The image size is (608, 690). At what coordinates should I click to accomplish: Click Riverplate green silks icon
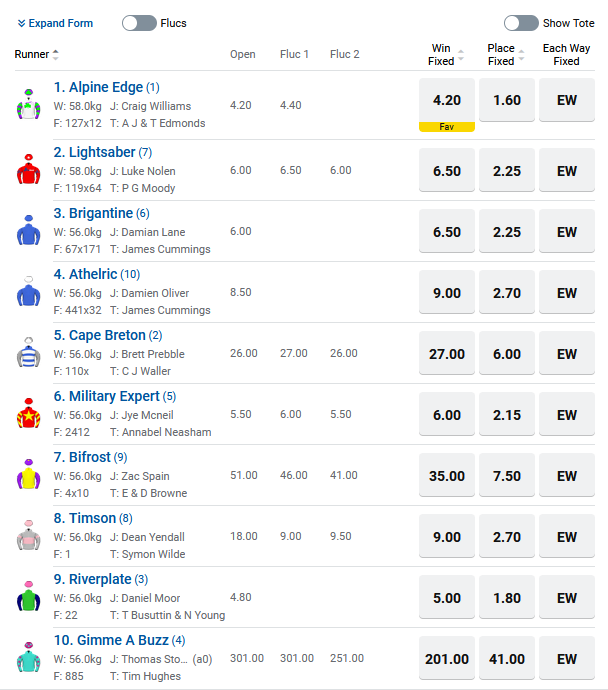tap(27, 597)
